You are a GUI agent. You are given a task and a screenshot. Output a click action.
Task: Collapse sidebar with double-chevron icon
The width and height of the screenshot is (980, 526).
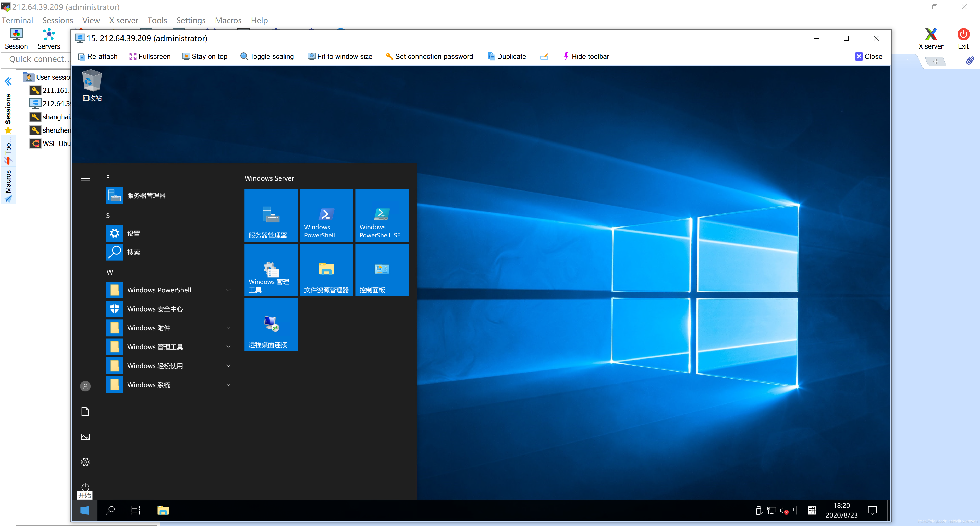[8, 81]
